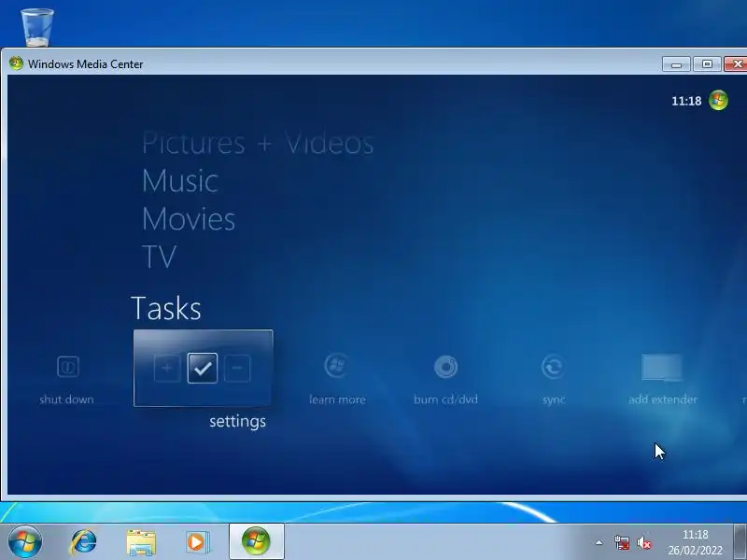Click the network status tray icon
This screenshot has width=747, height=560.
pos(622,542)
